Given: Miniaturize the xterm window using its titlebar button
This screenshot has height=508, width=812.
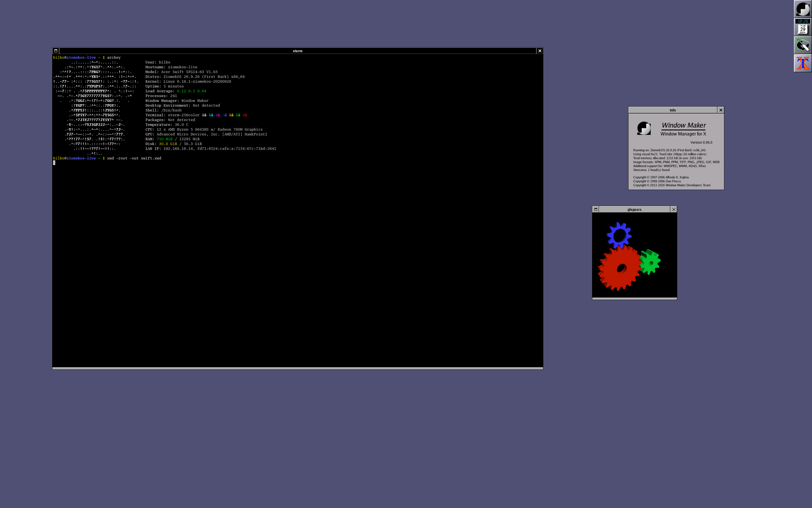Looking at the screenshot, I should coord(56,51).
